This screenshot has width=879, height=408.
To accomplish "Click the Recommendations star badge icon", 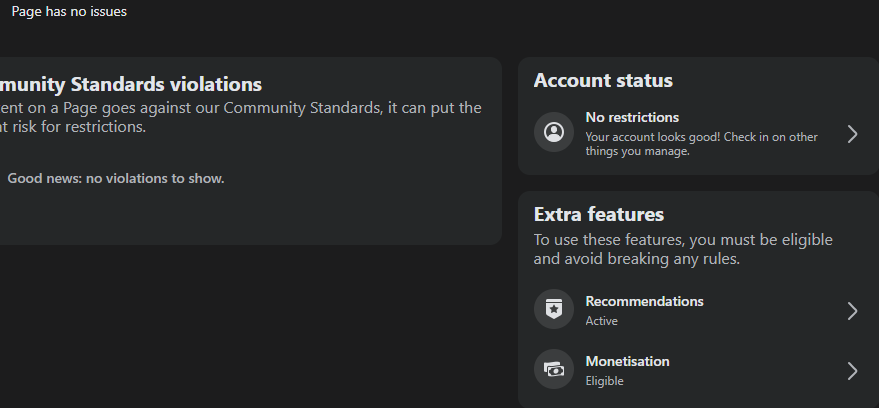I will 553,310.
